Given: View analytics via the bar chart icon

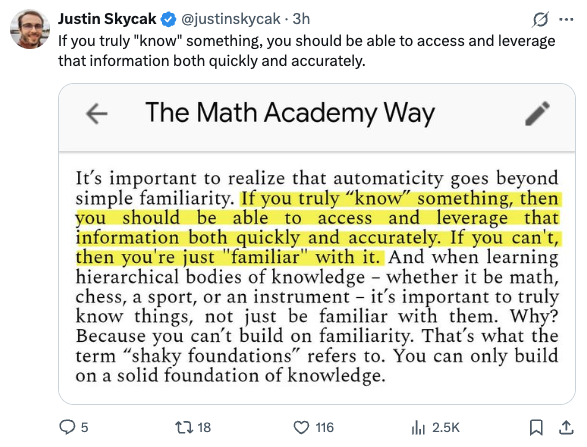Looking at the screenshot, I should point(418,427).
